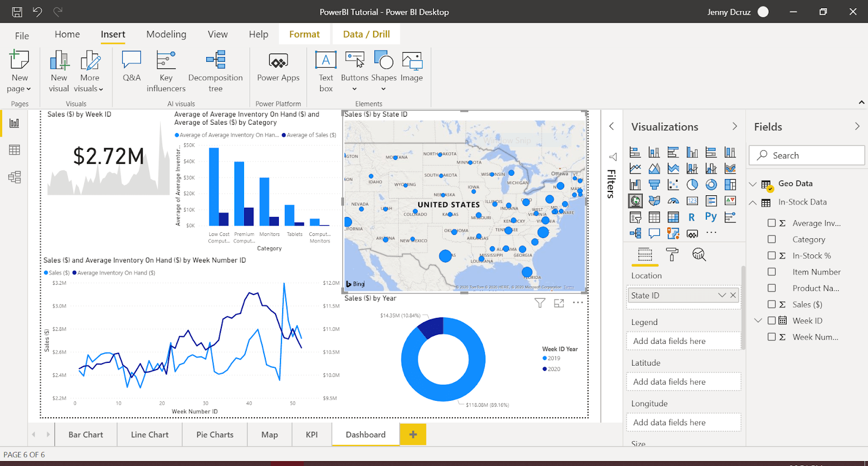The width and height of the screenshot is (868, 466).
Task: Check the Category field checkbox
Action: 771,239
